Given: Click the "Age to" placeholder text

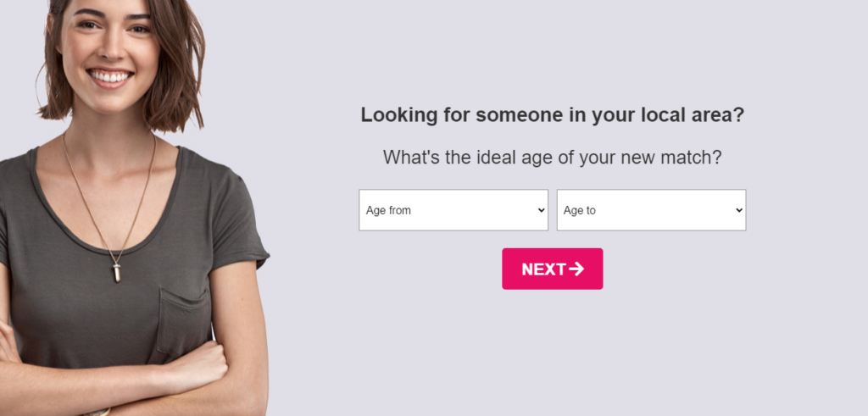Looking at the screenshot, I should [x=580, y=210].
